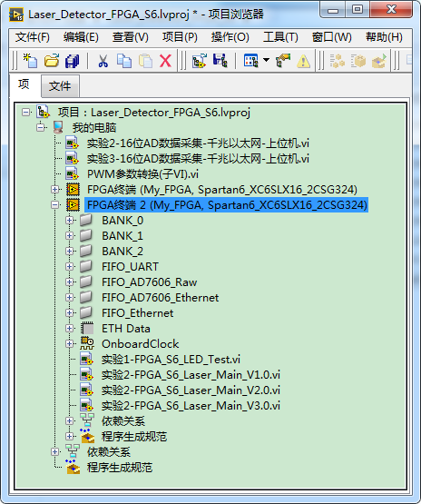Viewport: 421px width, 504px height.
Task: Expand the FIFO_UART folder node
Action: click(69, 266)
